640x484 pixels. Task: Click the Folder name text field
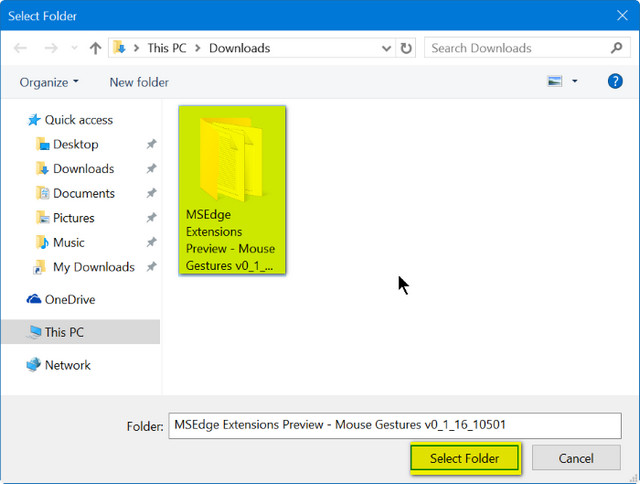tap(395, 426)
